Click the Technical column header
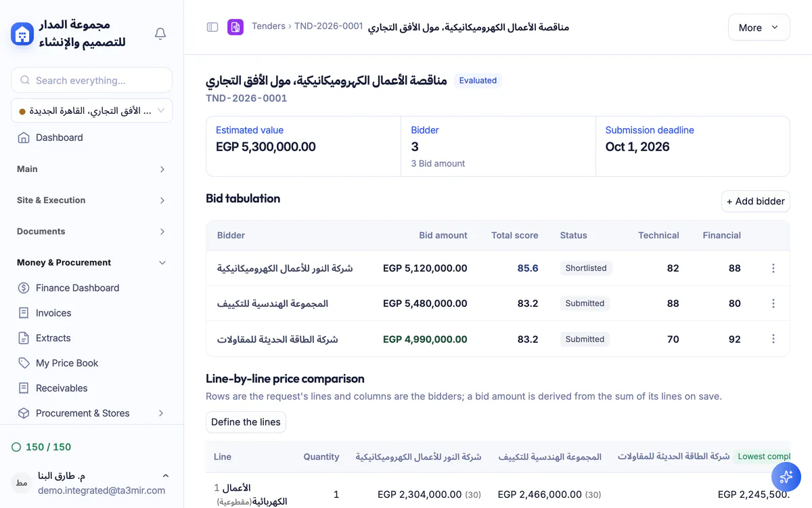Image resolution: width=812 pixels, height=508 pixels. [658, 236]
